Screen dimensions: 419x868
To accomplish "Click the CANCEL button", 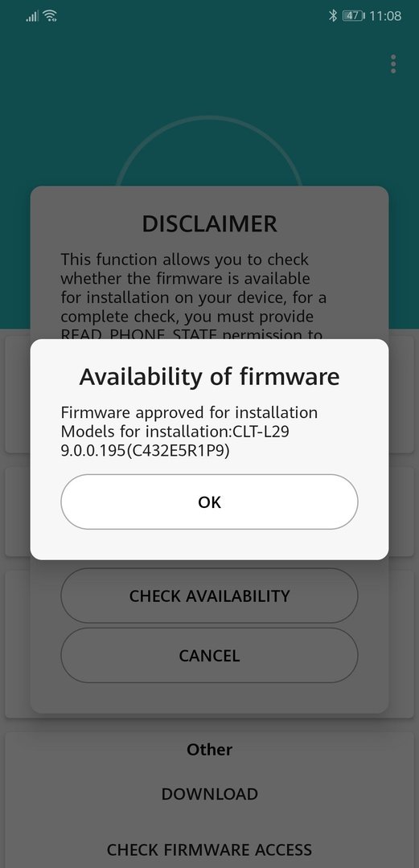I will pos(209,656).
